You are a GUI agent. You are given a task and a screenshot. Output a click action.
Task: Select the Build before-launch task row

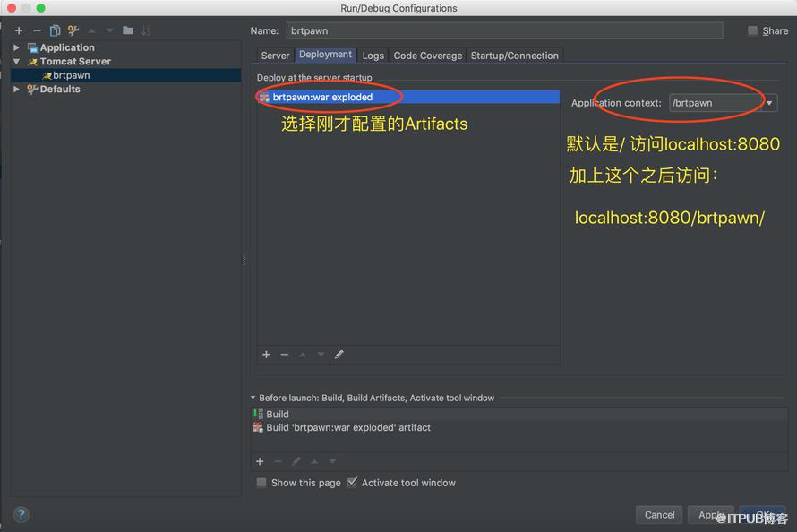pyautogui.click(x=519, y=414)
